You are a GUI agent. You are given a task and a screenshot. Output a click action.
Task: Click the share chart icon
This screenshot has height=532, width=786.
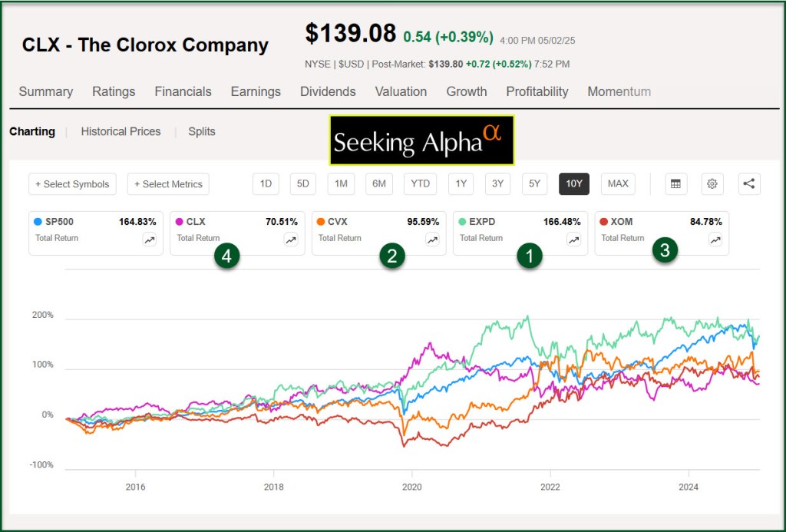749,183
